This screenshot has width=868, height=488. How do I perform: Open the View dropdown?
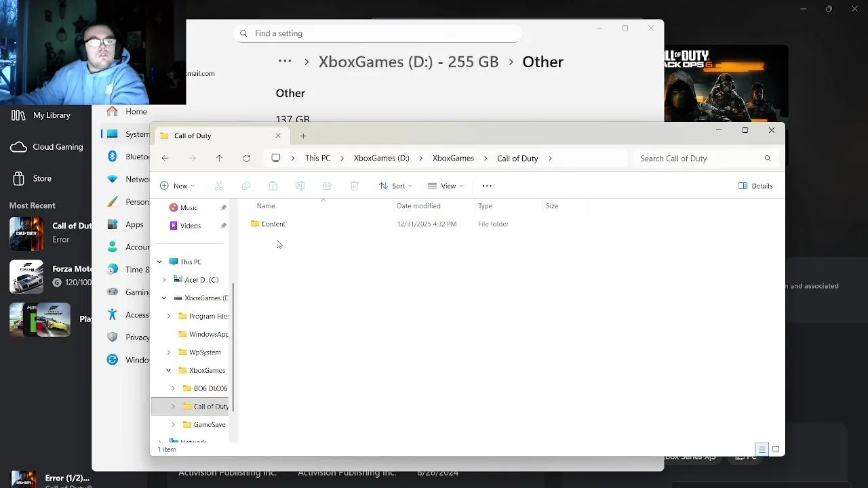(446, 186)
